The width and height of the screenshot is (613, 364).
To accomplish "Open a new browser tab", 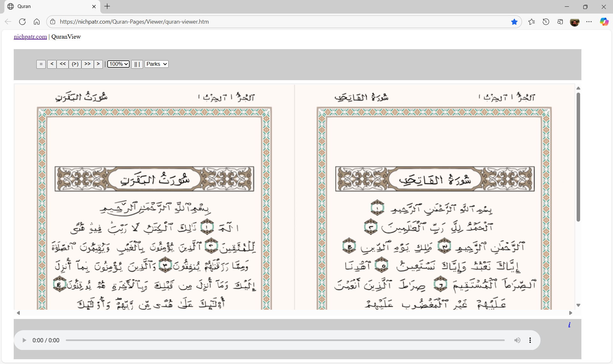I will (107, 6).
